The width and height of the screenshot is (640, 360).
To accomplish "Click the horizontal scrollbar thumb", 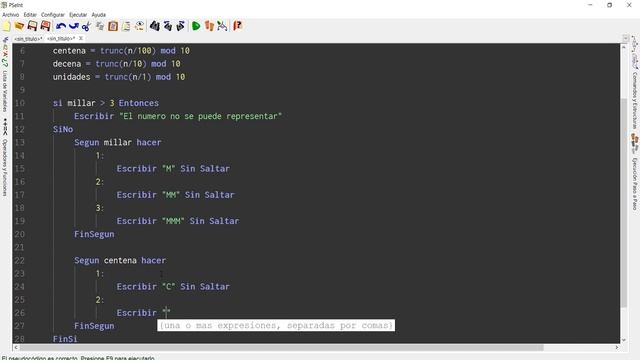I will [282, 348].
